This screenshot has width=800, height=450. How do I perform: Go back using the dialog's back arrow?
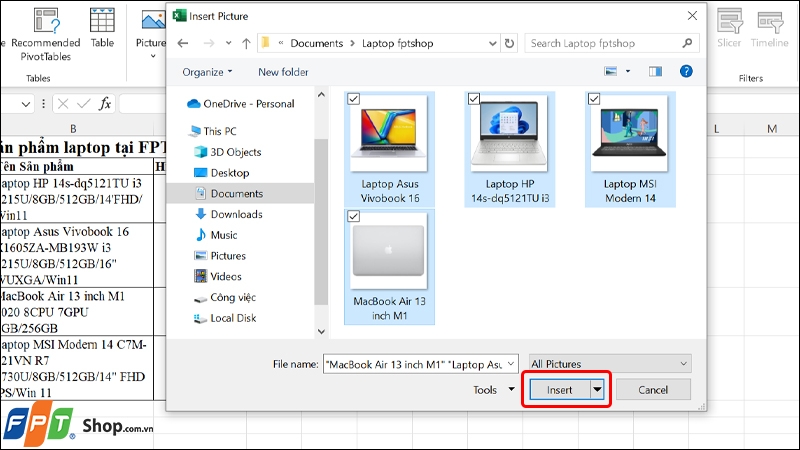[x=183, y=43]
